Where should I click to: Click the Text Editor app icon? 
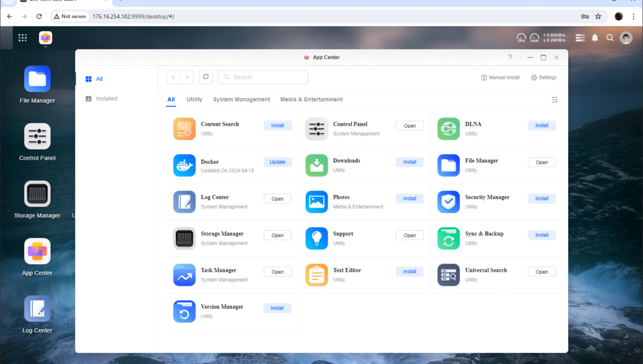click(317, 275)
